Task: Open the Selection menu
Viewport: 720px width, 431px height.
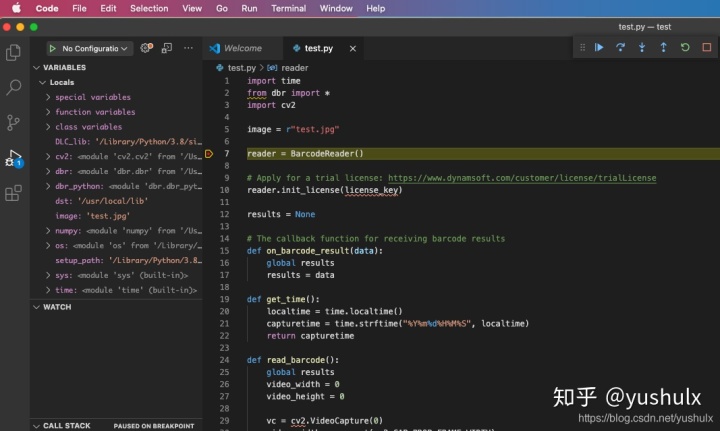Action: click(x=149, y=8)
